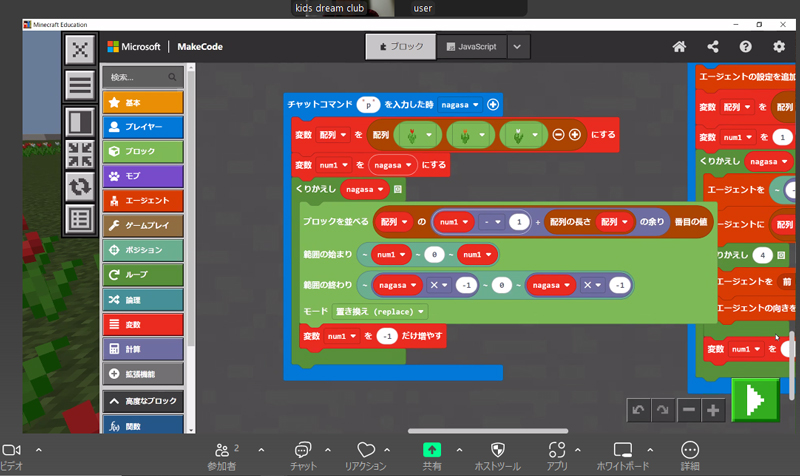The width and height of the screenshot is (800, 476).
Task: Open nagasa dropdown in くりかえし block
Action: pyautogui.click(x=365, y=189)
